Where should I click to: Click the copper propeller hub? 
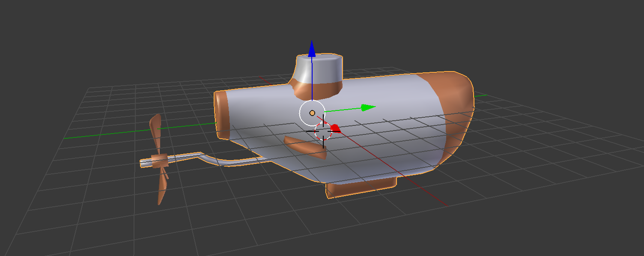coord(160,161)
